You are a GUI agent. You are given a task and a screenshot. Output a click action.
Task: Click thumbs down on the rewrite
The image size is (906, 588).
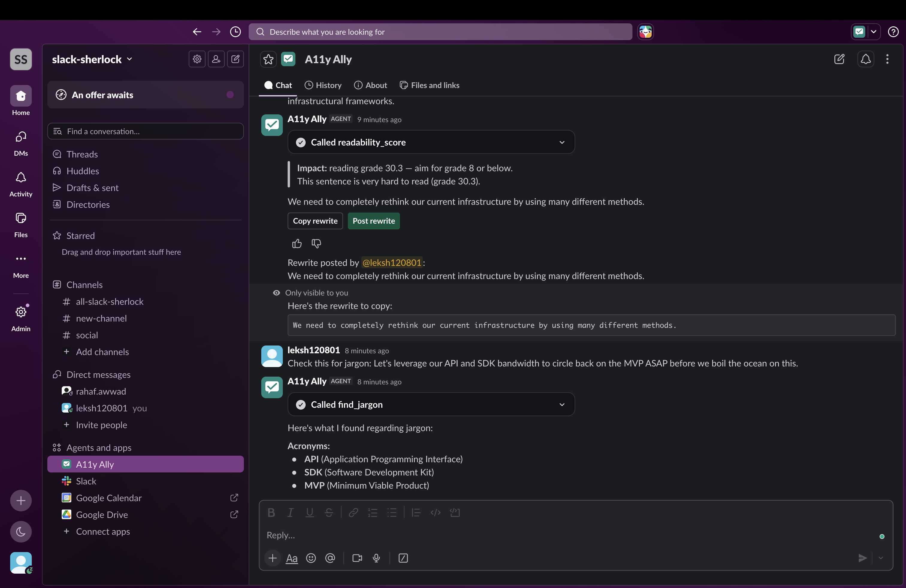(316, 243)
